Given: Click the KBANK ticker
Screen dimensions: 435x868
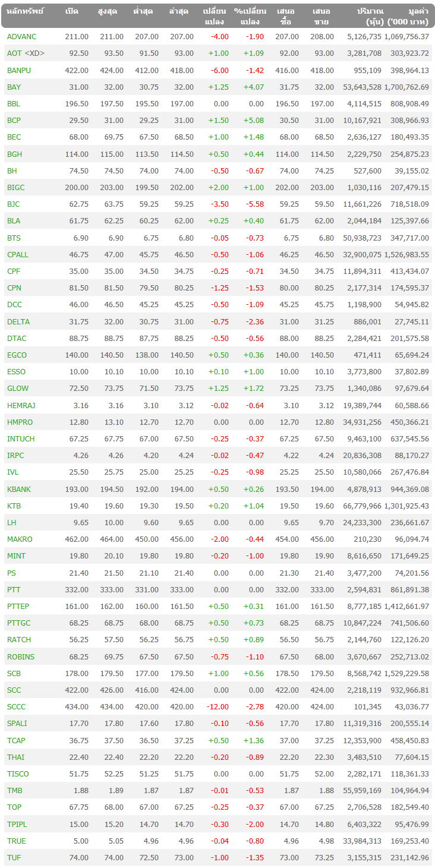Looking at the screenshot, I should [19, 490].
